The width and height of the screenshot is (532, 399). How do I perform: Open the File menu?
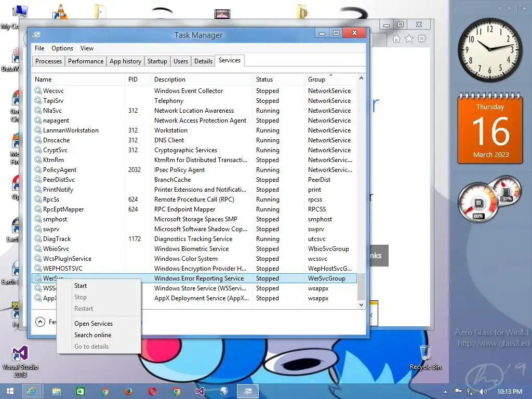coord(39,48)
